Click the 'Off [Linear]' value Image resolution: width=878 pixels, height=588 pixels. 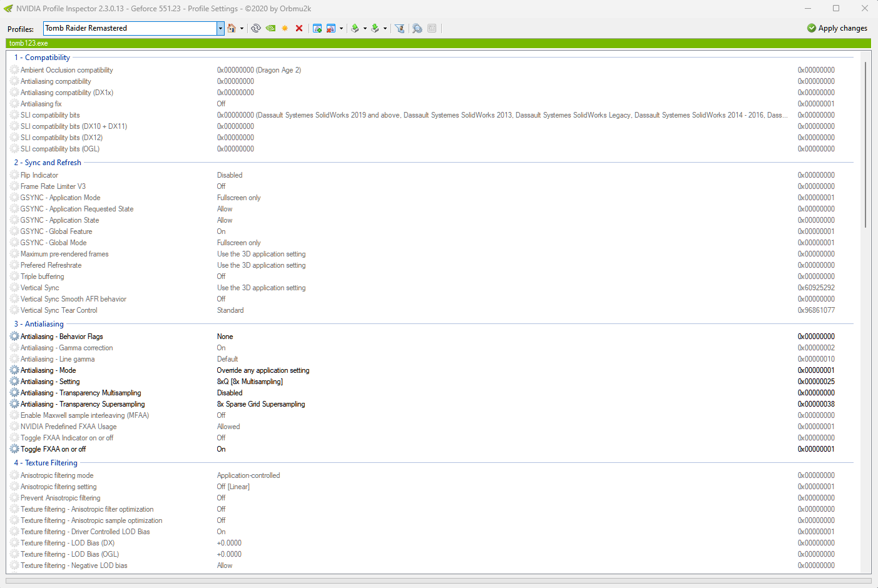[x=233, y=487]
